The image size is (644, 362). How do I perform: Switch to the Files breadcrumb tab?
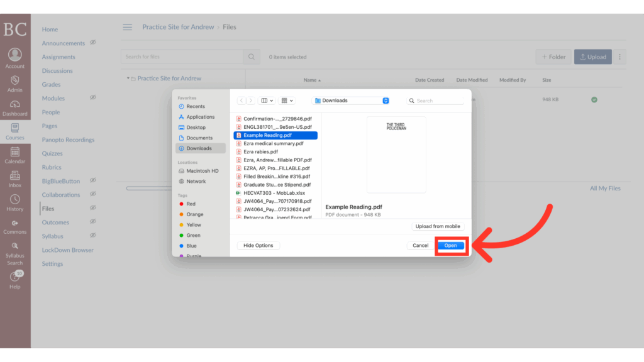(x=229, y=27)
